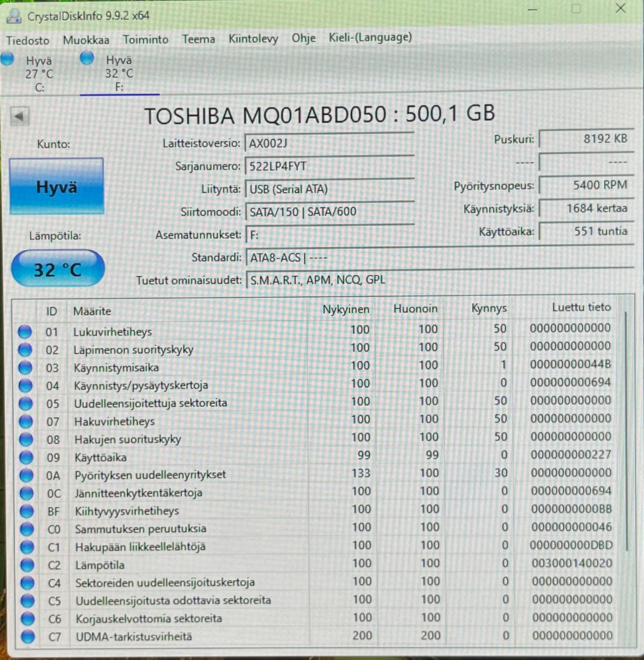Screen dimensions: 644x660
Task: Click the status orb for attribute C4
Action: point(28,583)
